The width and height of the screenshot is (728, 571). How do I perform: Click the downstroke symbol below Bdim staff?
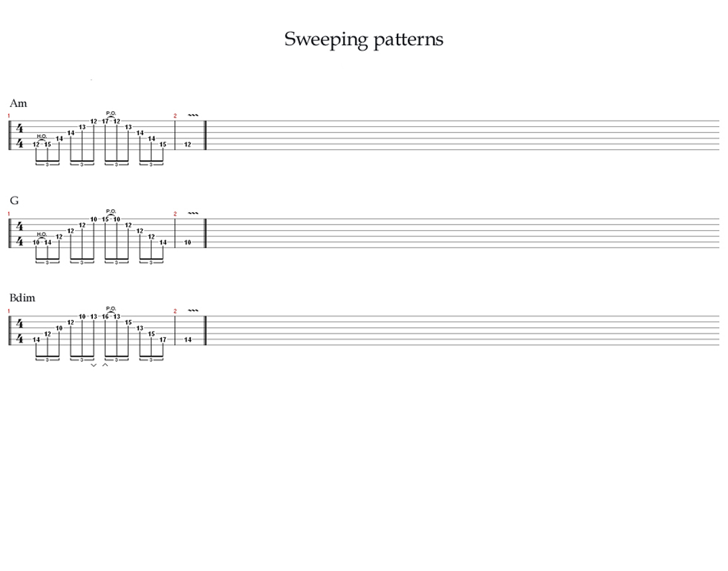(93, 366)
